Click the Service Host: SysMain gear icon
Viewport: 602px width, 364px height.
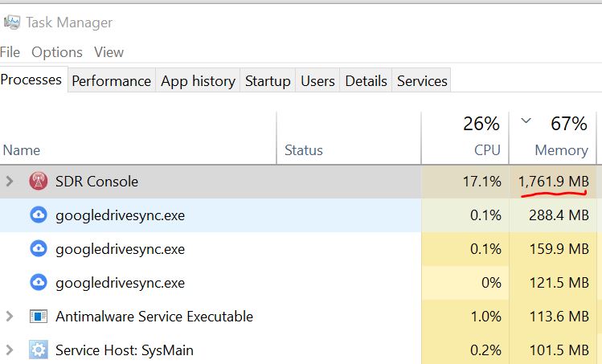coord(38,350)
